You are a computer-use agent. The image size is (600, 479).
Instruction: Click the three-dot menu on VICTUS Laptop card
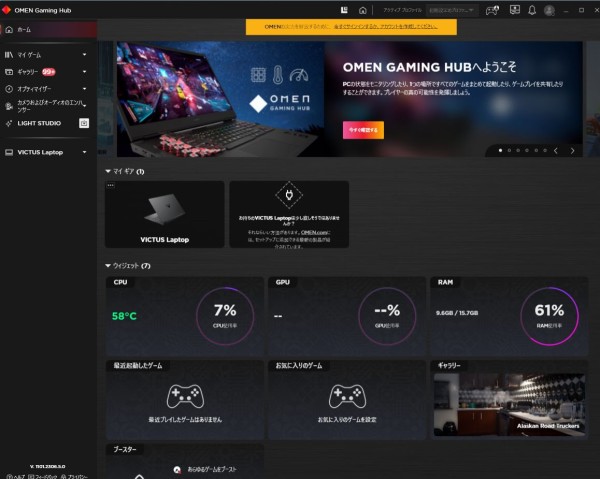click(111, 186)
